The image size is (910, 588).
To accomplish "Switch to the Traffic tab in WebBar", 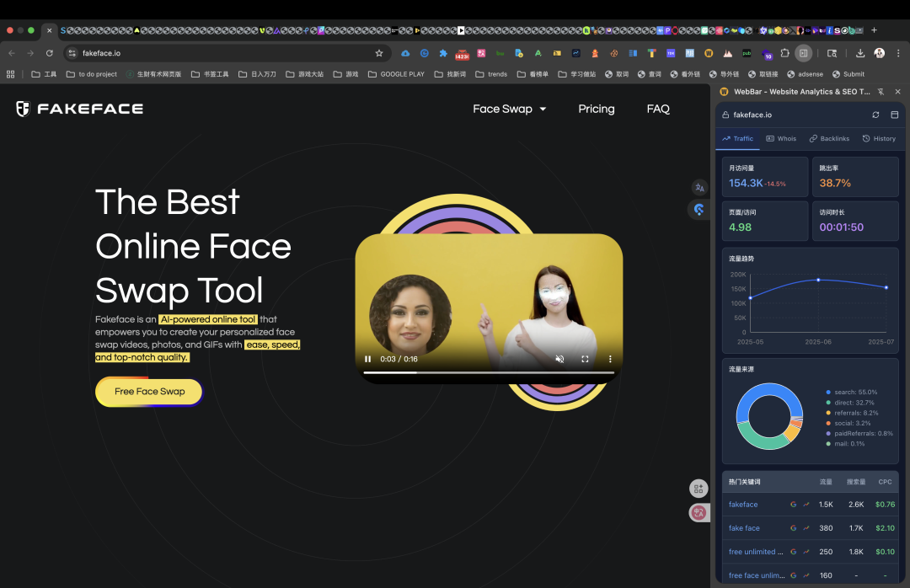I will 737,139.
